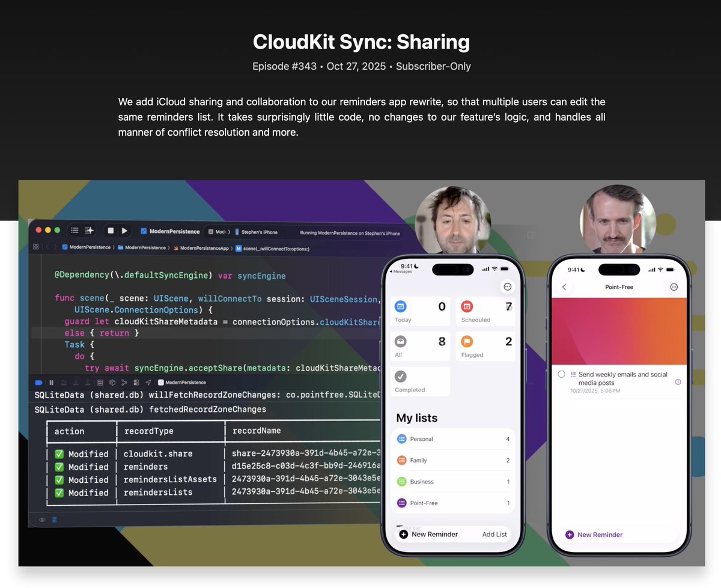Open the Today reminders card
The width and height of the screenshot is (721, 588).
(x=420, y=311)
